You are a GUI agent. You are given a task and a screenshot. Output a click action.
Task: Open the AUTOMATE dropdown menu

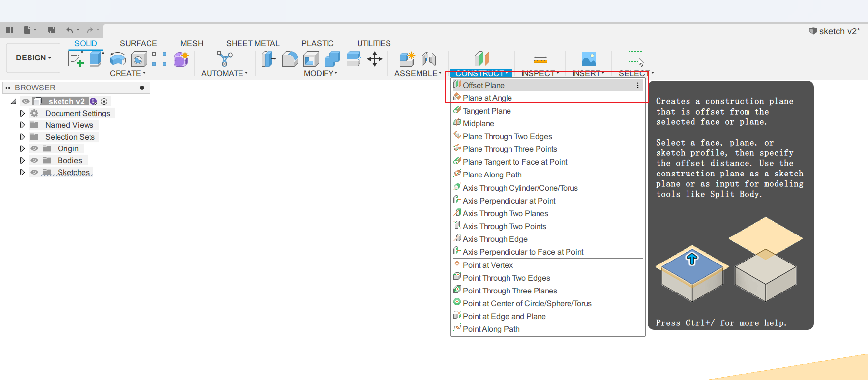pos(225,73)
